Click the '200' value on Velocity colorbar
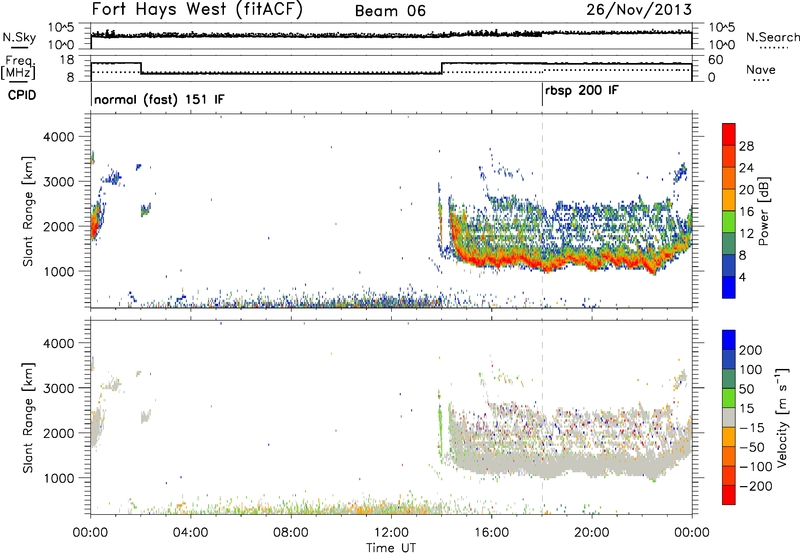Screen dimensions: 800x554 (751, 350)
